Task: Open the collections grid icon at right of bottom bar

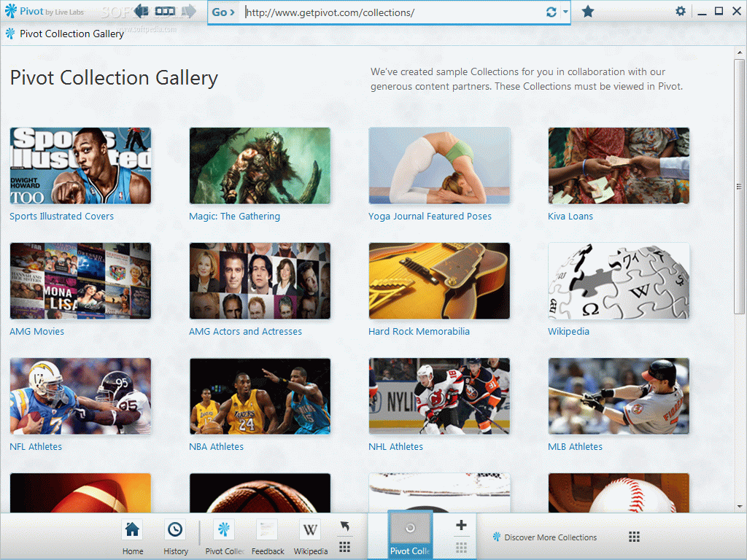Action: (634, 537)
